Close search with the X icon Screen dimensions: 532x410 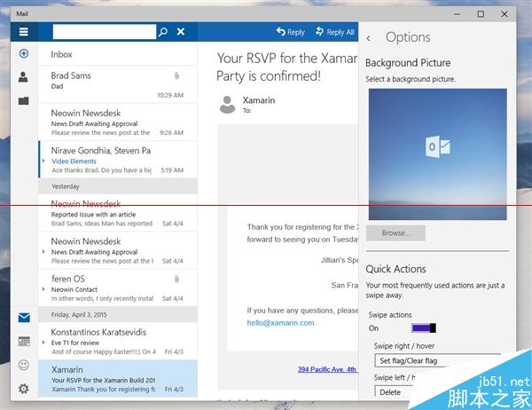(x=181, y=32)
